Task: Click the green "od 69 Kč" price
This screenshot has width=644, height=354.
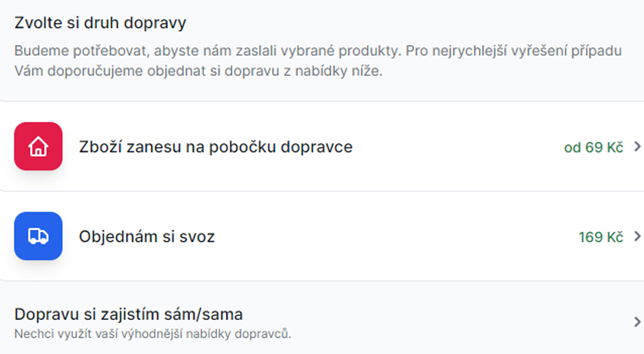Action: [x=594, y=147]
